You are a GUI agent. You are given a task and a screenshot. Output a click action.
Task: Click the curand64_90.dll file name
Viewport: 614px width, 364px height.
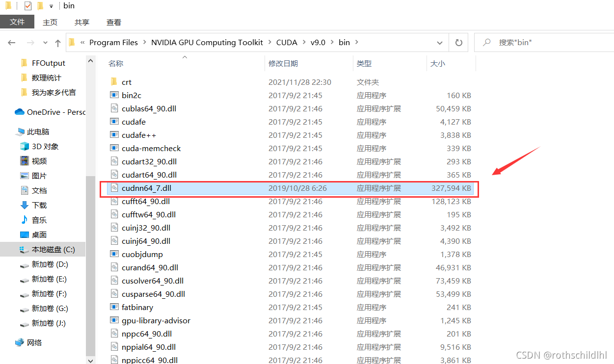pos(150,267)
